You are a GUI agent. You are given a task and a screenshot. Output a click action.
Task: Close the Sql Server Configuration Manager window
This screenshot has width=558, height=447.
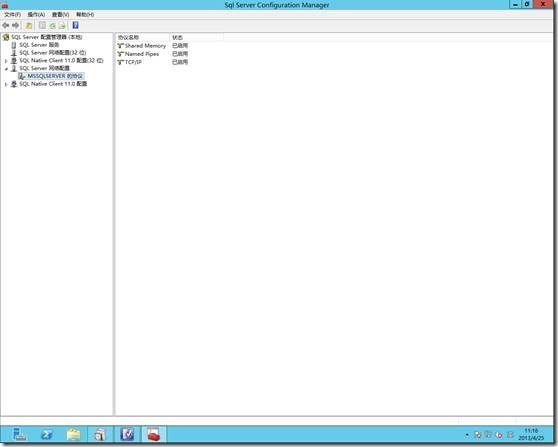[x=543, y=4]
